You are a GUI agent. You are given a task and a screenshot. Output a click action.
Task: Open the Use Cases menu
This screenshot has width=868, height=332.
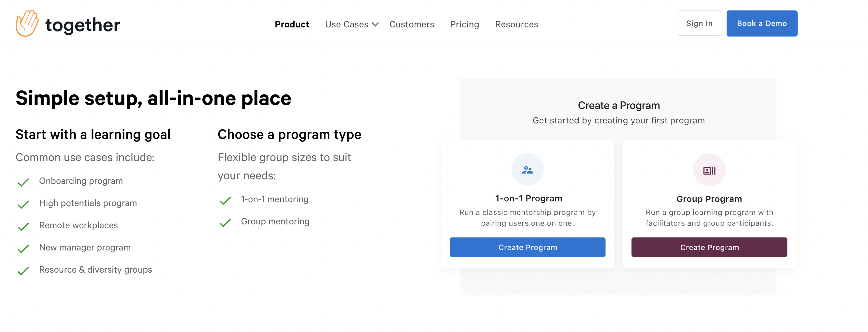pos(346,24)
